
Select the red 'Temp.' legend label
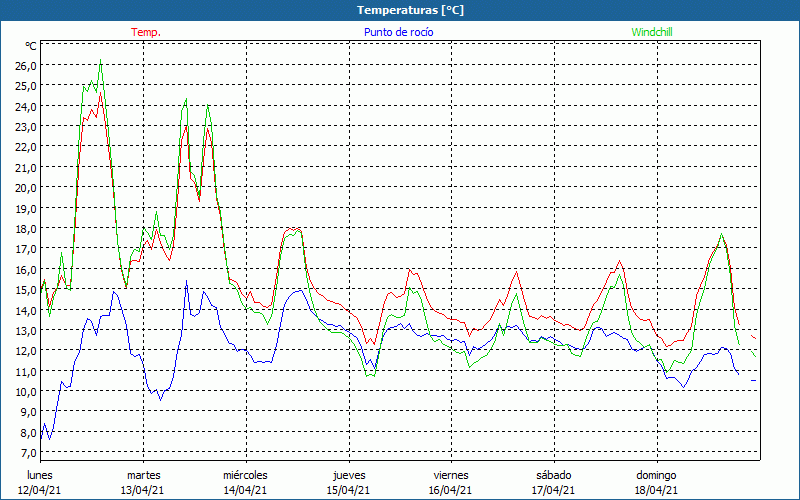coord(146,32)
